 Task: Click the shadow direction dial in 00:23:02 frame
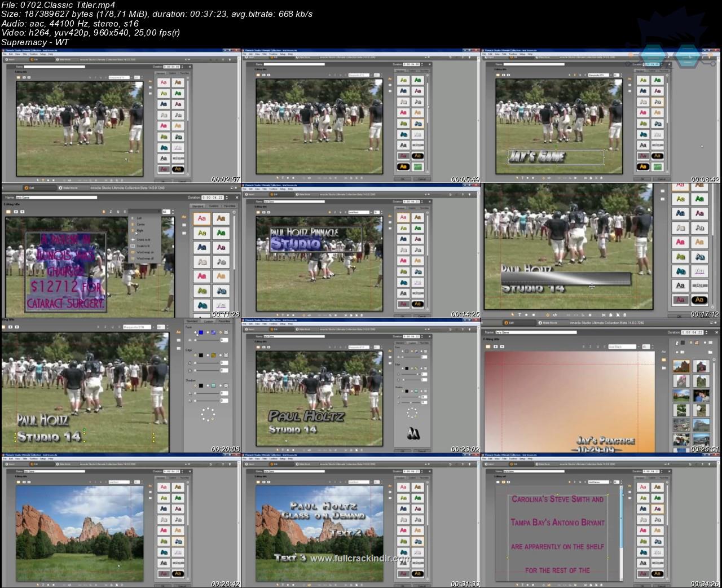(412, 413)
